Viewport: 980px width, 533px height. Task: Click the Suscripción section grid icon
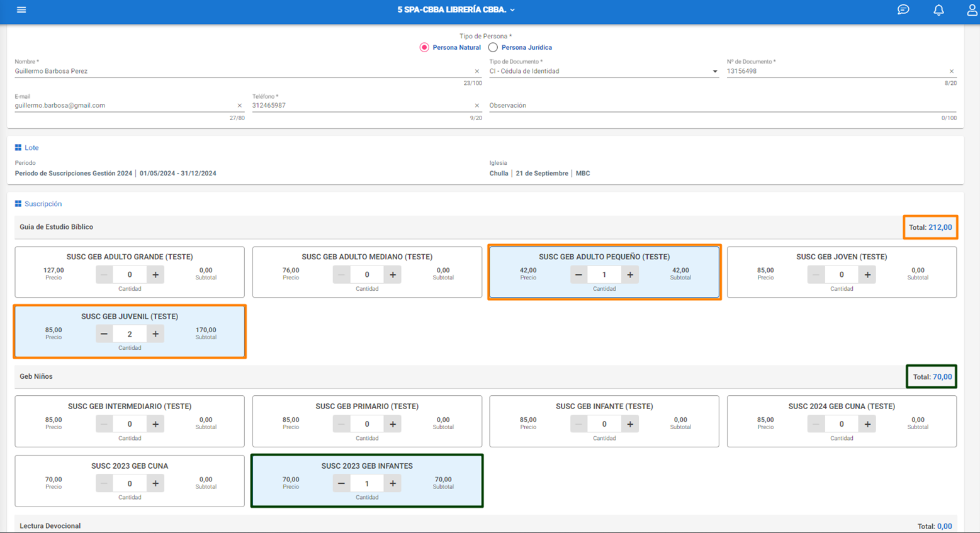coord(18,204)
